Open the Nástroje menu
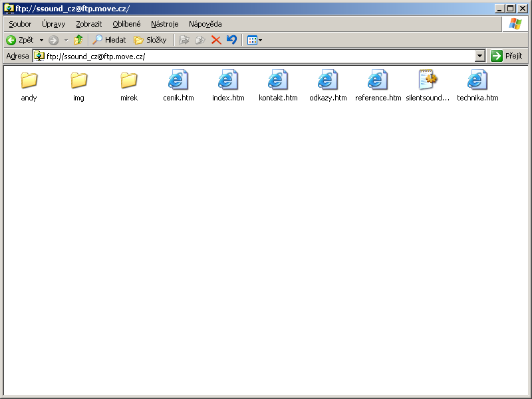This screenshot has height=399, width=532. (164, 24)
